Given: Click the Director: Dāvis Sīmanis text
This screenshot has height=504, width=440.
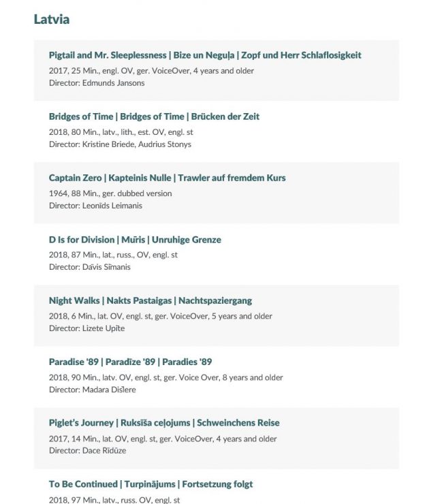Looking at the screenshot, I should [x=91, y=267].
